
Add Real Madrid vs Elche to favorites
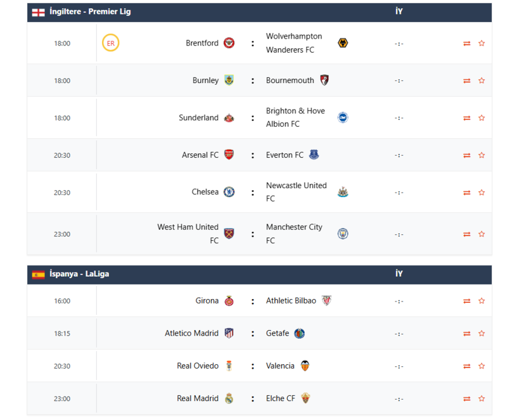pos(482,398)
